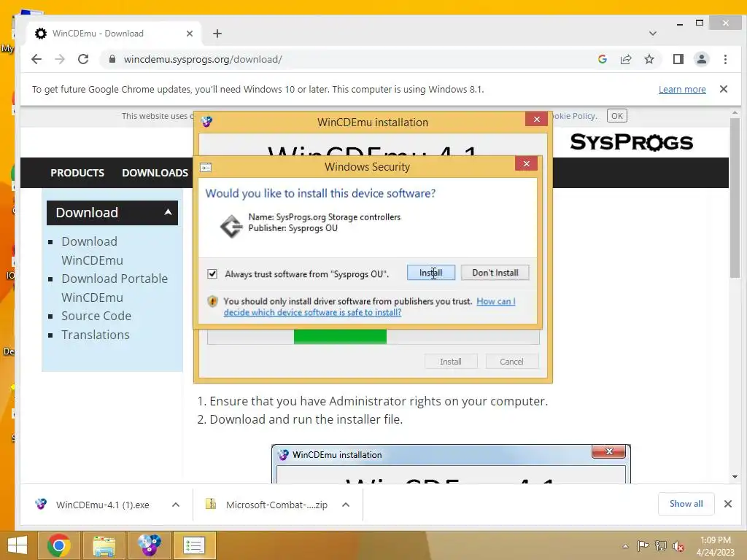Click Don't Install button
Image resolution: width=747 pixels, height=560 pixels.
tap(495, 273)
